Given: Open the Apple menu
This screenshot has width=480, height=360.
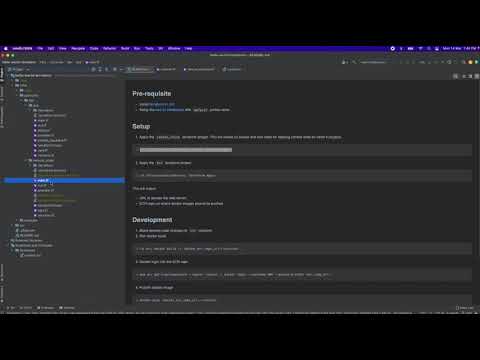Looking at the screenshot, I should tap(6, 49).
